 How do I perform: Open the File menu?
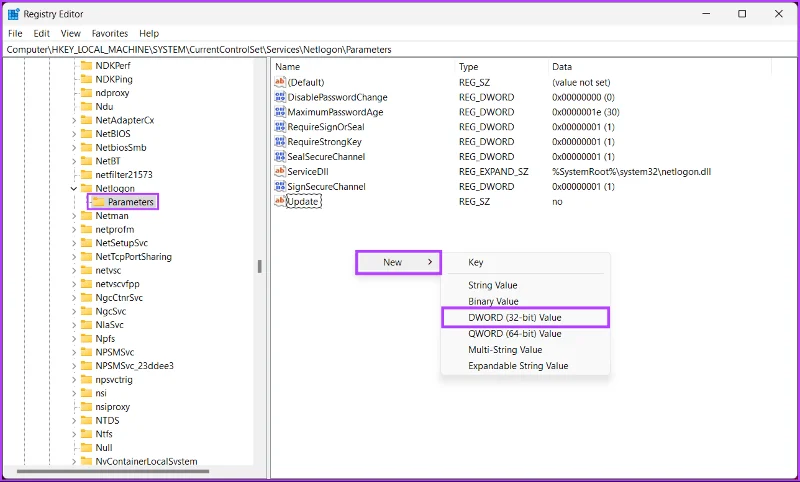pos(15,33)
